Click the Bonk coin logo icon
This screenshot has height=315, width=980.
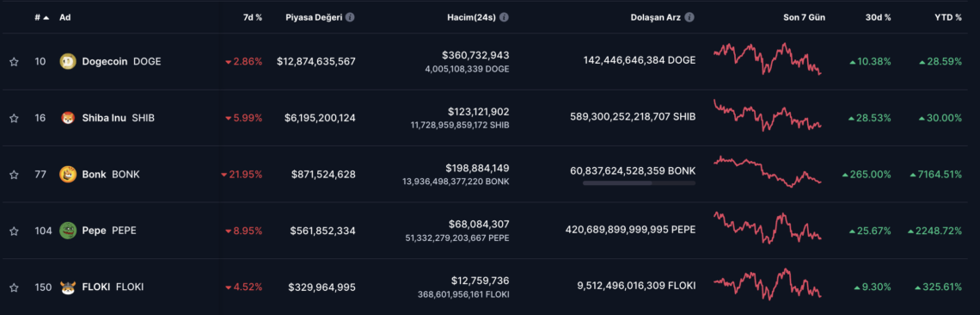tap(68, 174)
